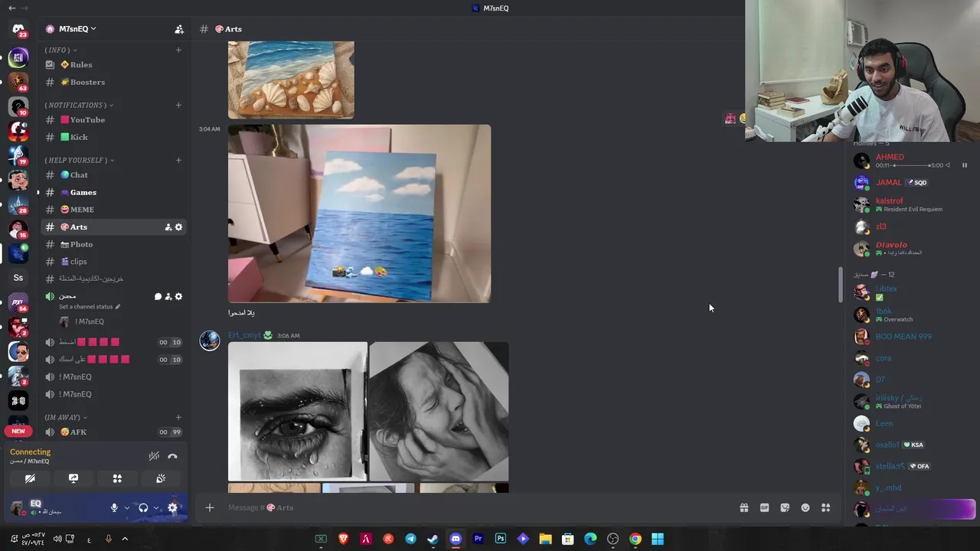The image size is (980, 551).
Task: Send a gift via gift icon
Action: 743,507
